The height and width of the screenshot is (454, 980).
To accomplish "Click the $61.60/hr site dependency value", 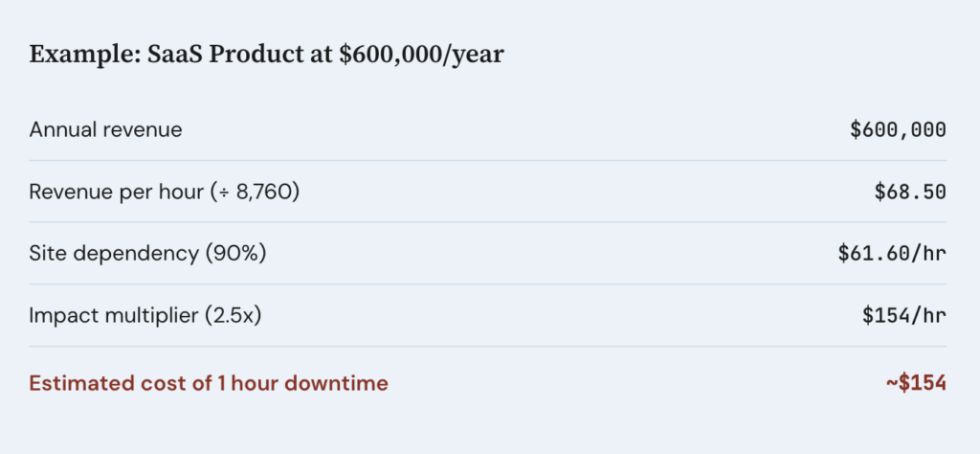I will (x=892, y=254).
